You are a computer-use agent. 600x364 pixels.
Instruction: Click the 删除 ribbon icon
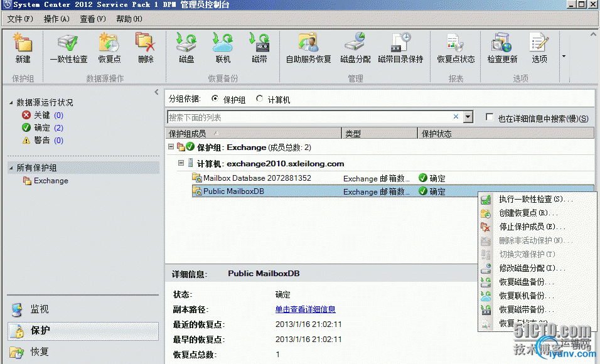pos(146,43)
